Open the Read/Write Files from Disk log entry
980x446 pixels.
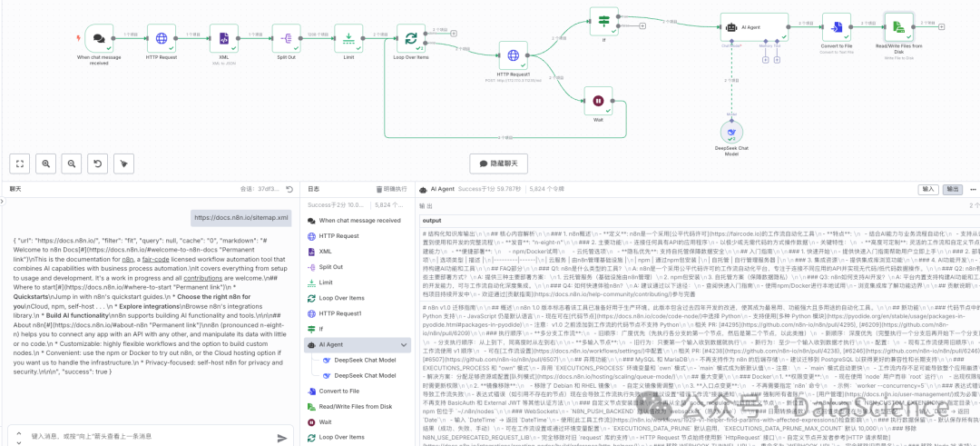pyautogui.click(x=358, y=407)
